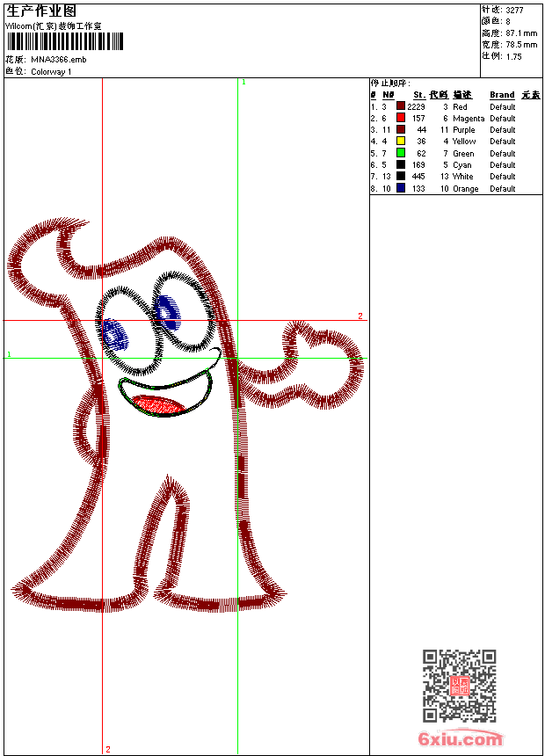Choose the black swatch in the Cyan row
The height and width of the screenshot is (756, 545).
401,164
